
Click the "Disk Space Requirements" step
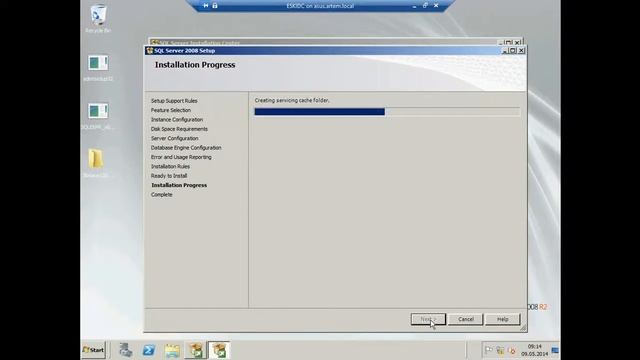[179, 129]
